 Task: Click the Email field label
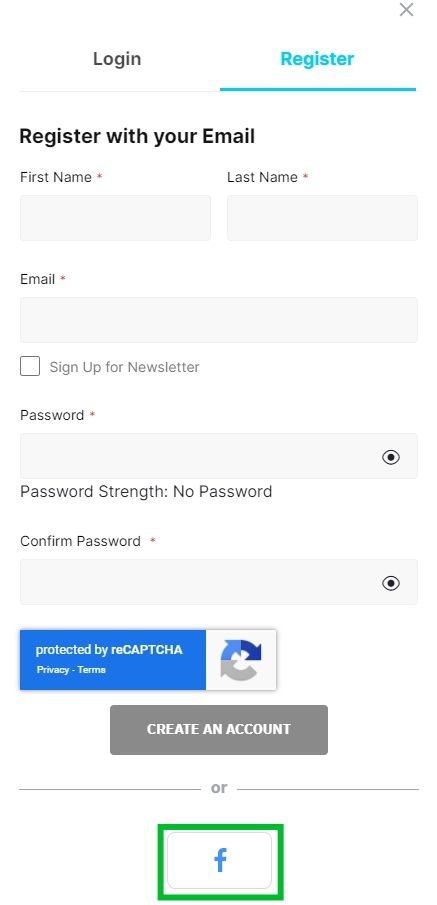(38, 279)
